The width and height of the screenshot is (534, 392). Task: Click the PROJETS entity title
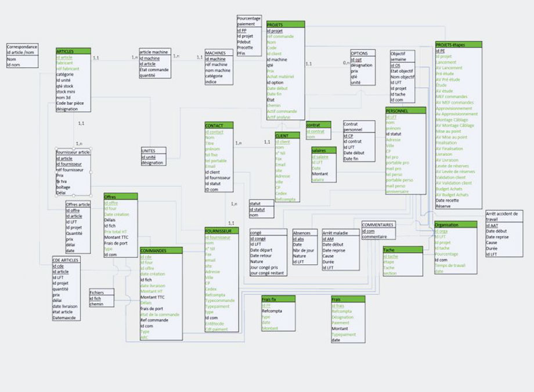click(x=285, y=24)
